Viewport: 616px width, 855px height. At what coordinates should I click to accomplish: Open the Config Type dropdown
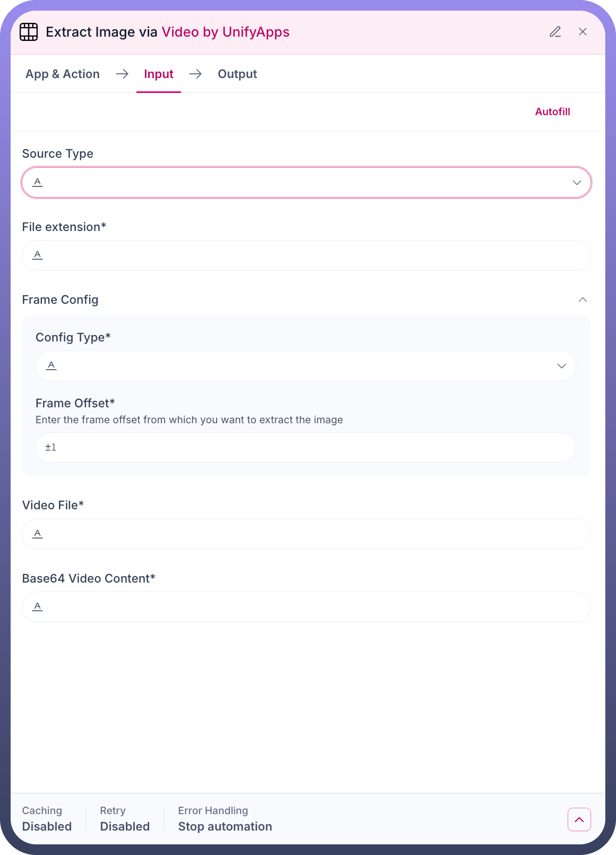(306, 366)
